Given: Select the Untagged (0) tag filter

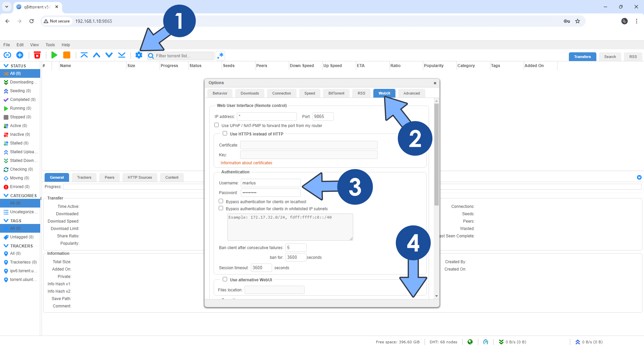Looking at the screenshot, I should coord(20,237).
